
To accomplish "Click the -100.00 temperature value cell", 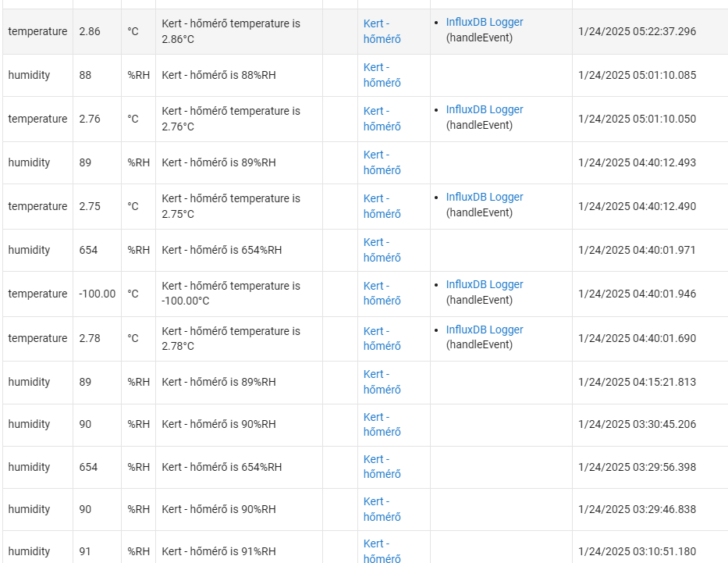I will [97, 294].
